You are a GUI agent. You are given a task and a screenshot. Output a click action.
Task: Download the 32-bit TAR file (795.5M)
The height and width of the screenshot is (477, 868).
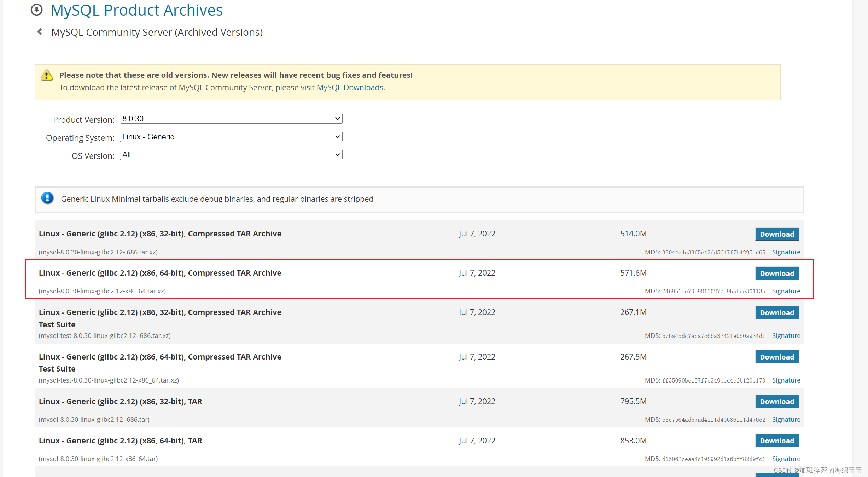tap(777, 402)
